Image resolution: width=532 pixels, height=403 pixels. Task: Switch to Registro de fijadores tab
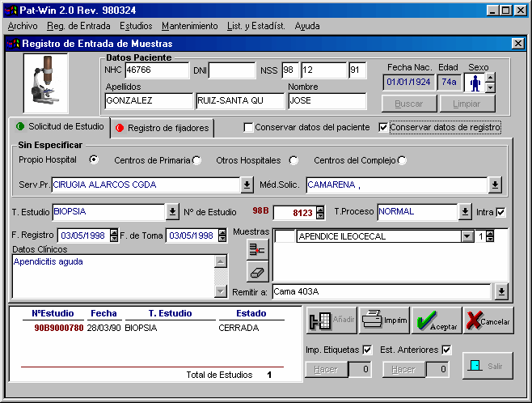point(162,128)
